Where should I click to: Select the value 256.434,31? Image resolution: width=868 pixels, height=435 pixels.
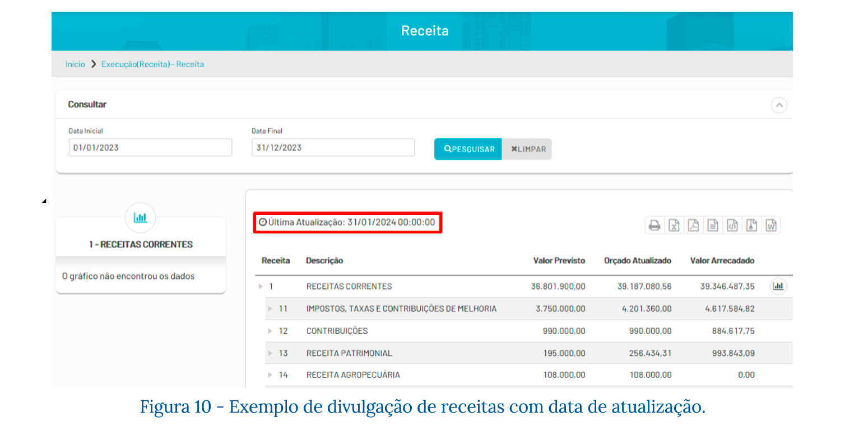click(x=651, y=353)
